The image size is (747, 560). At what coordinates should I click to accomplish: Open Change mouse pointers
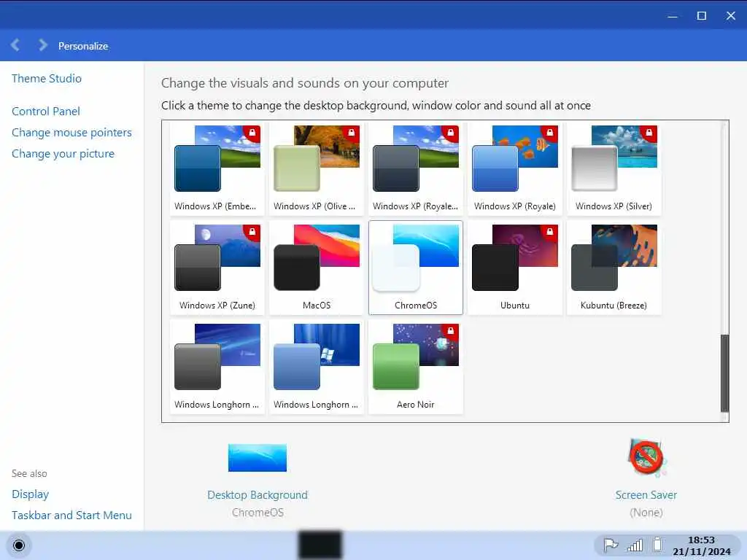point(71,133)
